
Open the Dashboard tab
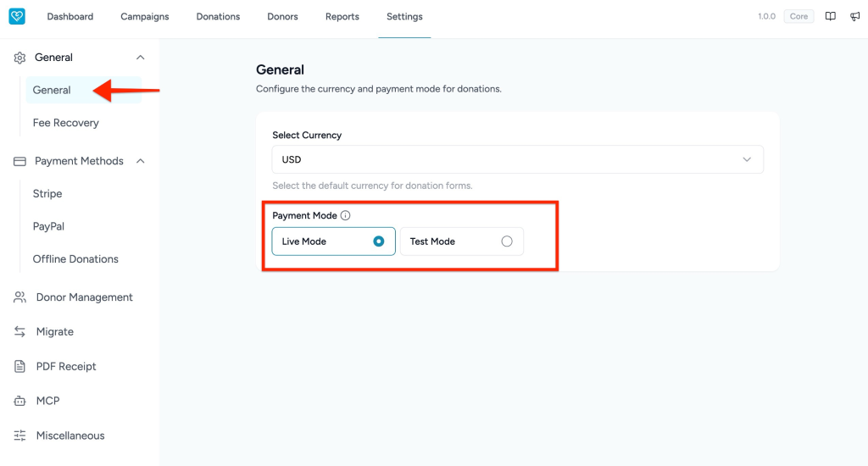(x=70, y=17)
